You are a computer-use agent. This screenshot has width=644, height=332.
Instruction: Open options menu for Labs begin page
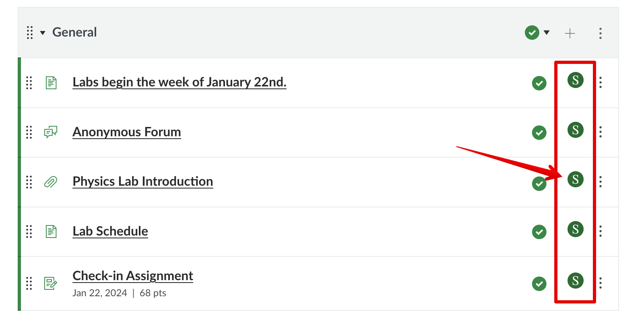click(600, 82)
